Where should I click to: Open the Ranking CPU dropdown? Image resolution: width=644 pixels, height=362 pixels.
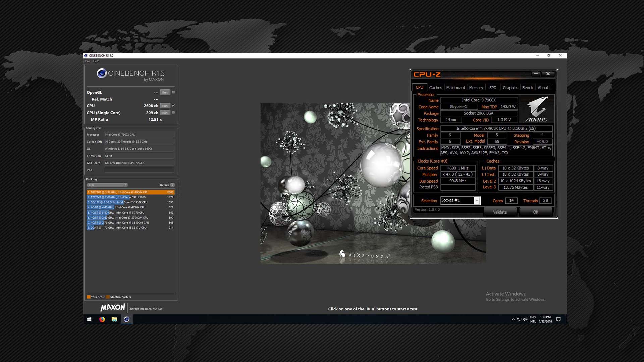(107, 185)
